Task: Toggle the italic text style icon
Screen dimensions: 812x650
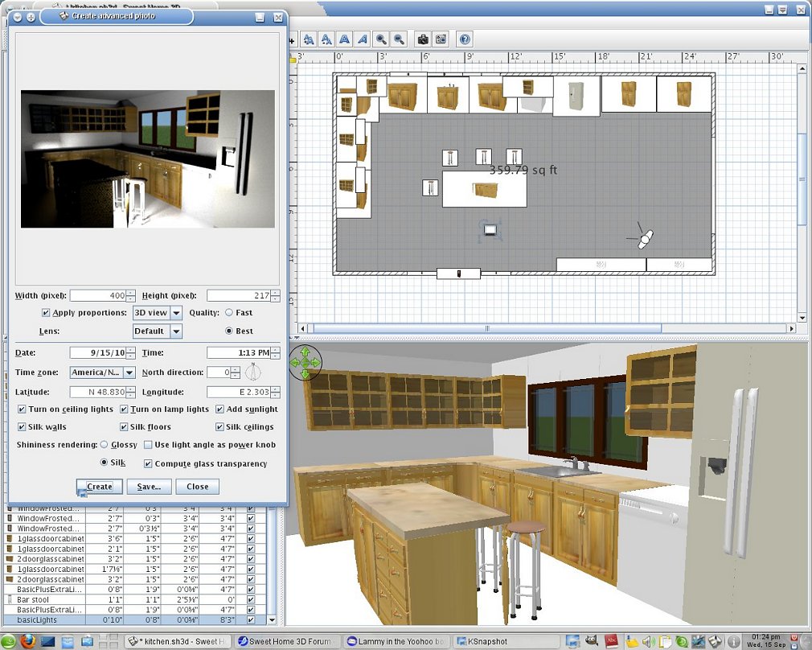Action: (363, 39)
